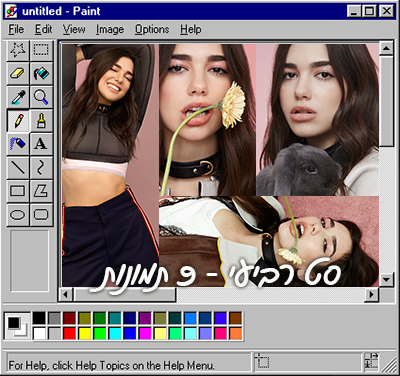Choose the Ellipse tool
Image resolution: width=400 pixels, height=376 pixels.
[18, 214]
